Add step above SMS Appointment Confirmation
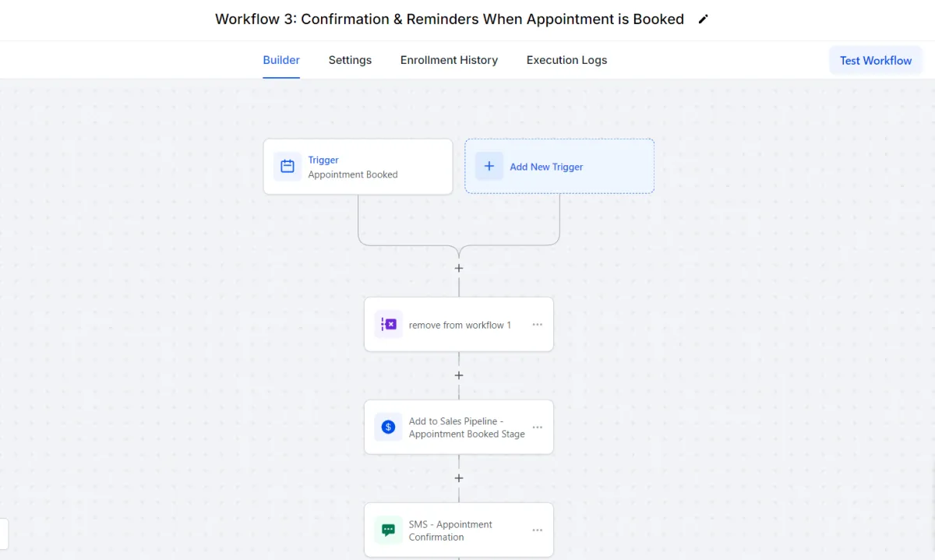Screen dimensions: 935x560 pos(459,478)
